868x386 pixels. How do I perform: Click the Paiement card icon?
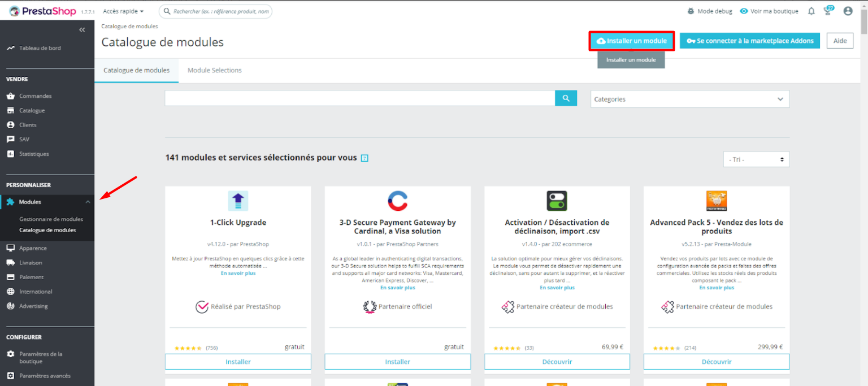(x=10, y=277)
